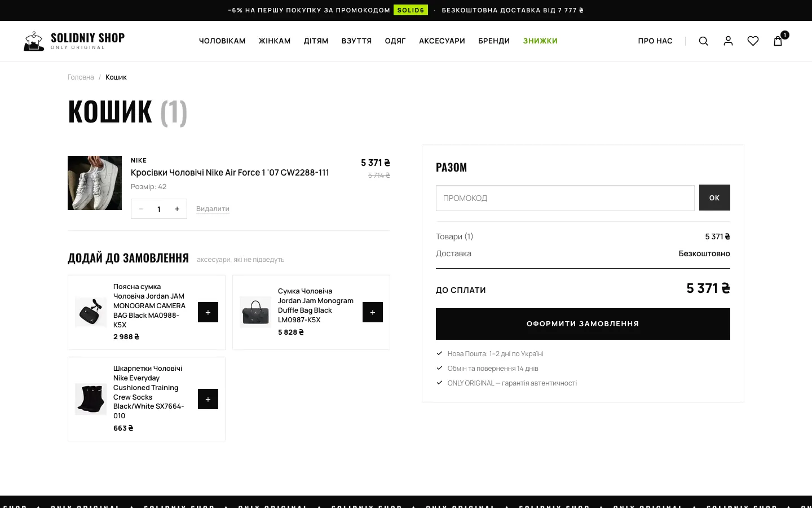The image size is (812, 508).
Task: Open Поясна сумка Jordan JAM Monogram title
Action: [149, 306]
